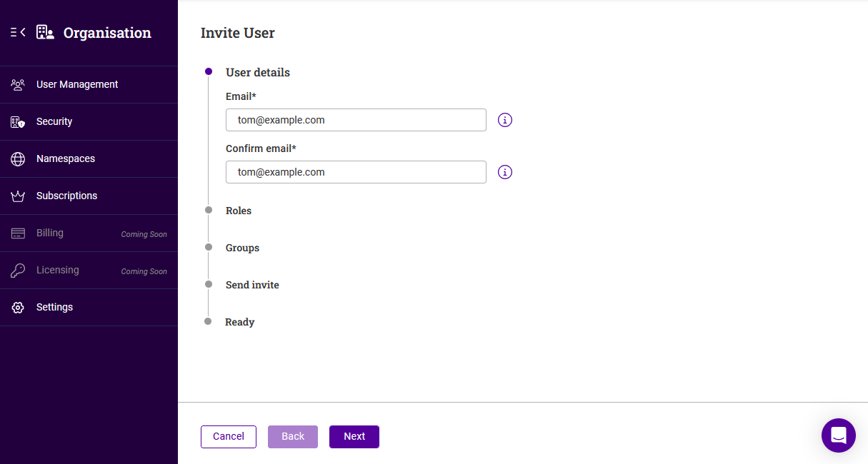
Task: Click the Organisation title text
Action: click(107, 32)
